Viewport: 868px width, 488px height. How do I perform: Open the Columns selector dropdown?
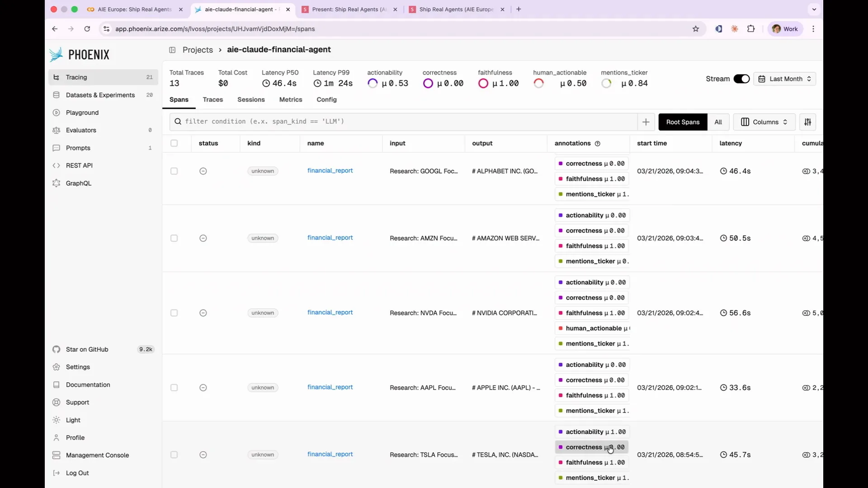point(764,122)
